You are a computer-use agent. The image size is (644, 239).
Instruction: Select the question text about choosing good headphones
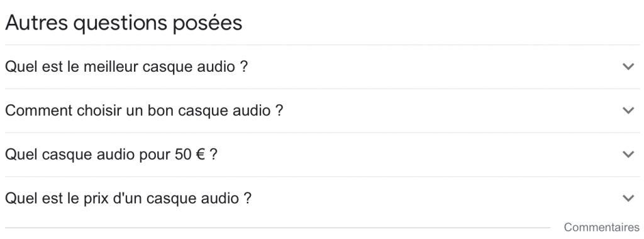[x=144, y=111]
